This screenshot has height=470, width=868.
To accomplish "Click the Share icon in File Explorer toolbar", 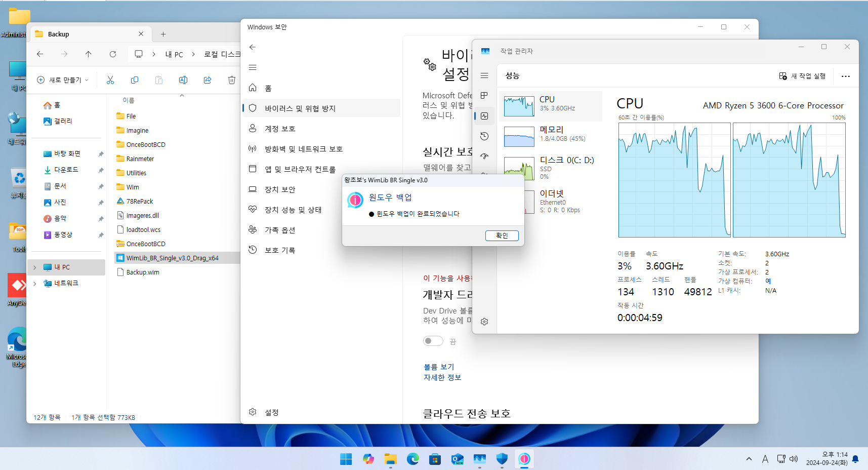I will (x=208, y=80).
